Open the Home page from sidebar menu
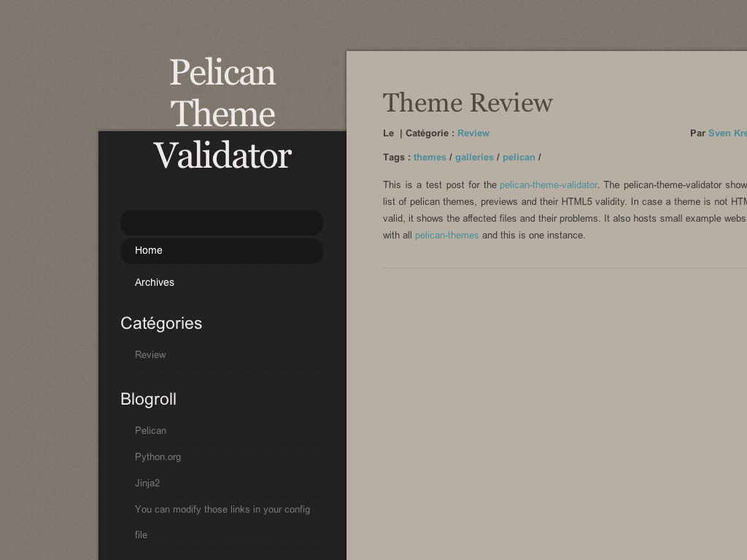 click(x=148, y=250)
